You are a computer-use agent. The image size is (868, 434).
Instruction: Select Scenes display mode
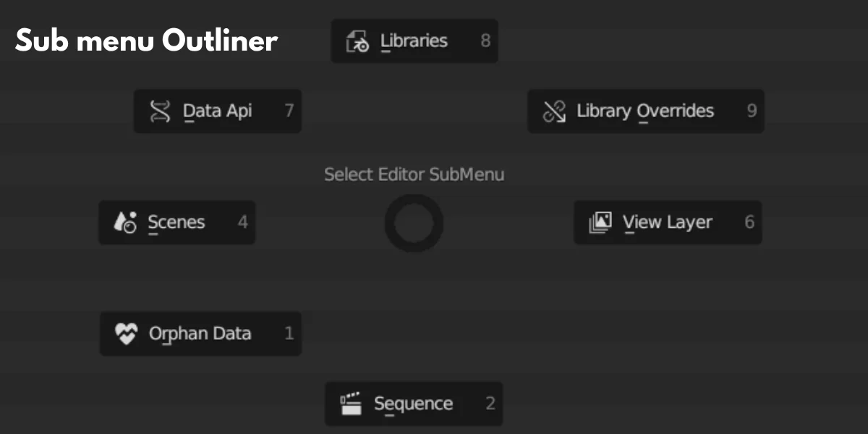(x=176, y=223)
